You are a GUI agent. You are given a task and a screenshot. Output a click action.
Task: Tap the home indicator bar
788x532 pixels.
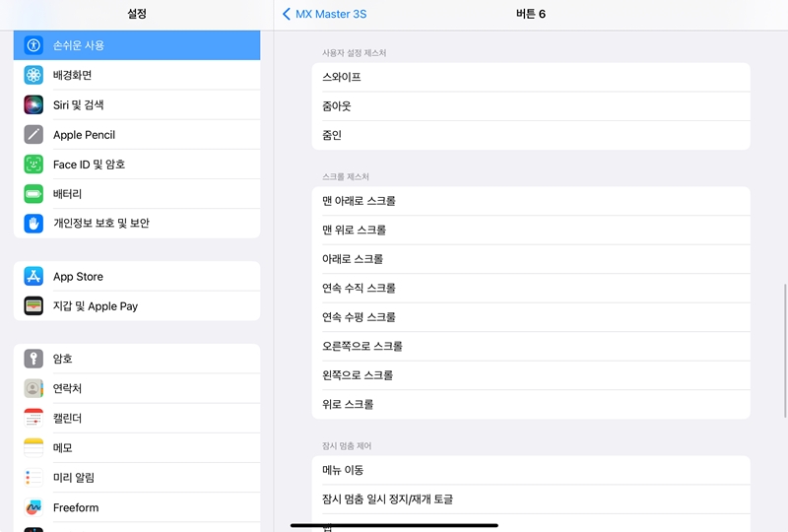click(x=394, y=525)
